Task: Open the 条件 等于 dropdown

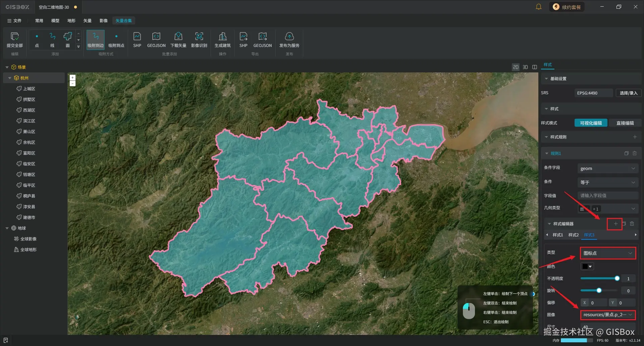Action: point(608,182)
